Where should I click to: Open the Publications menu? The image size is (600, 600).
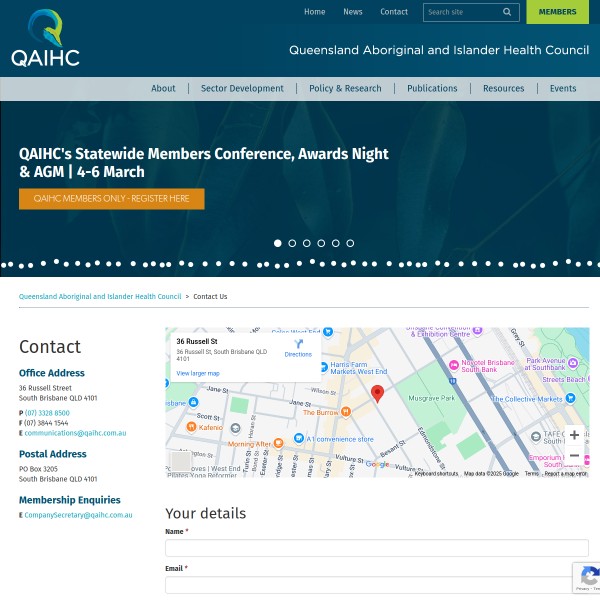pos(432,88)
